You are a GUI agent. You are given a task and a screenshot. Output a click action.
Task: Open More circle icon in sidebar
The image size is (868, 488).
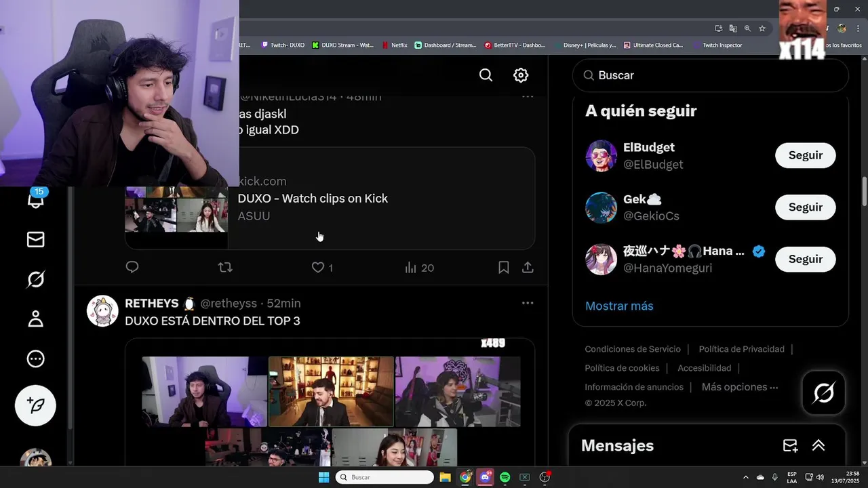35,359
